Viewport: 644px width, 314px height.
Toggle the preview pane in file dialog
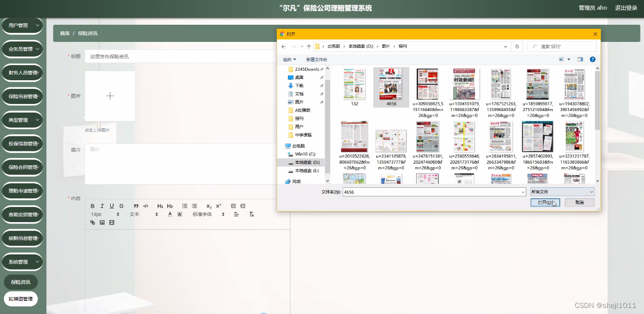[580, 60]
